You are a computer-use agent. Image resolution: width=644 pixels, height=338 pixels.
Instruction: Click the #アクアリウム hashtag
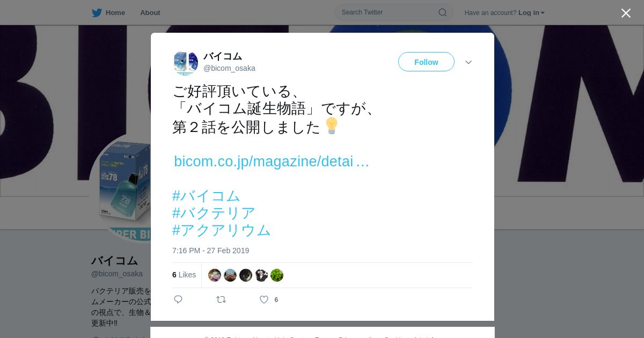coord(221,230)
